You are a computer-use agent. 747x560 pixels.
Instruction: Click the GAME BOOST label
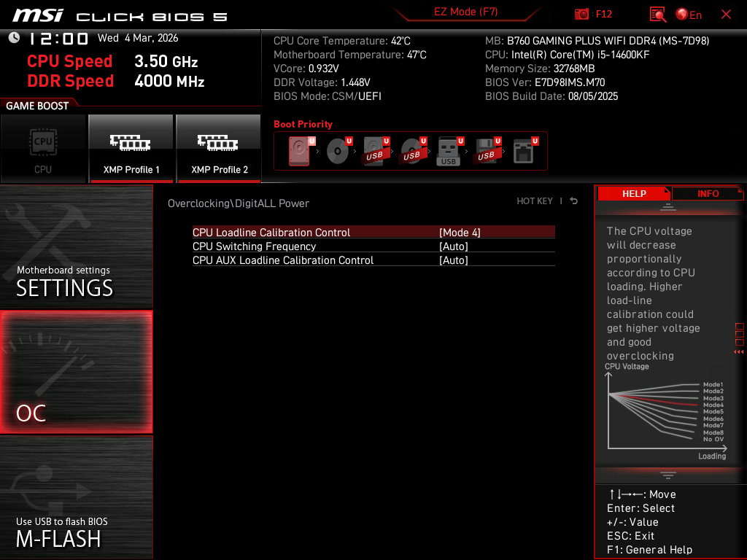click(x=37, y=106)
